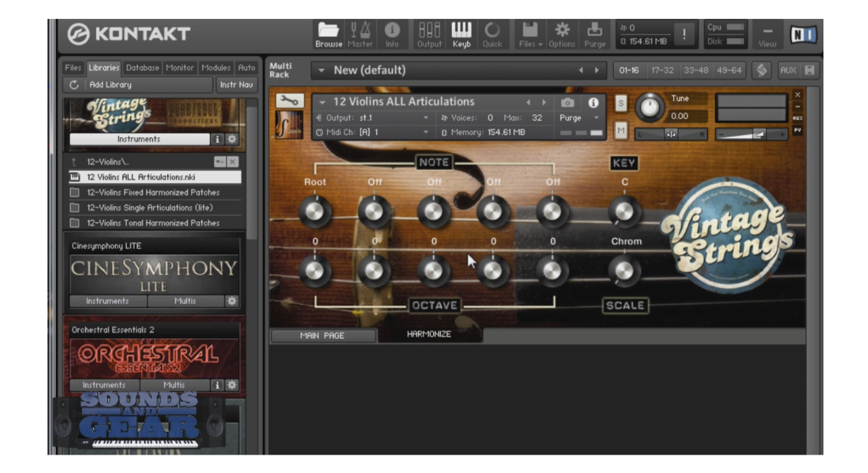Open 12-Violins Fixed Harmonized Patches folder
Image resolution: width=868 pixels, height=473 pixels.
pos(155,192)
